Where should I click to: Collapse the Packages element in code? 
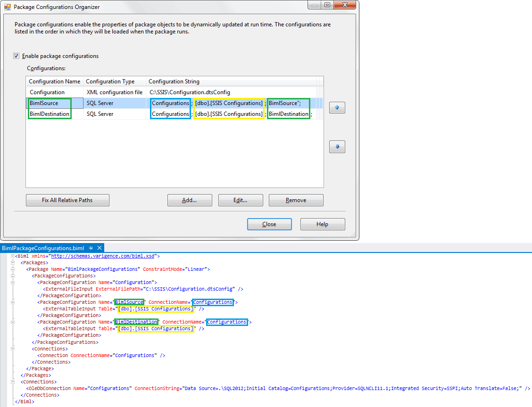point(12,263)
